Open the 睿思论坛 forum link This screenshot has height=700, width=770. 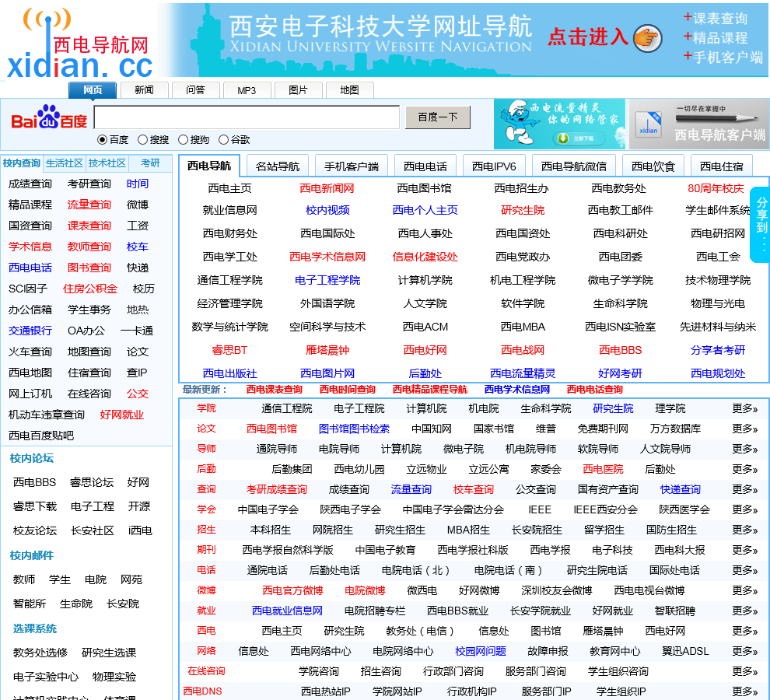[x=92, y=482]
